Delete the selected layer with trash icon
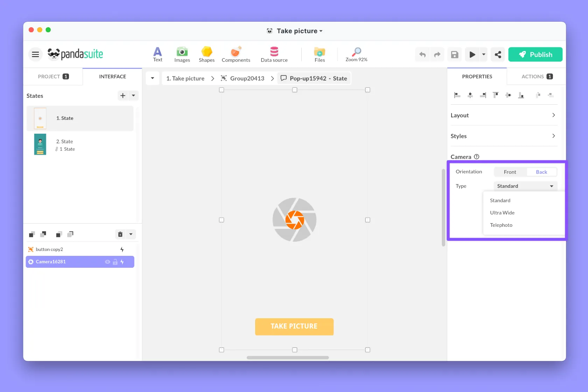Viewport: 588px width, 392px height. [x=120, y=234]
